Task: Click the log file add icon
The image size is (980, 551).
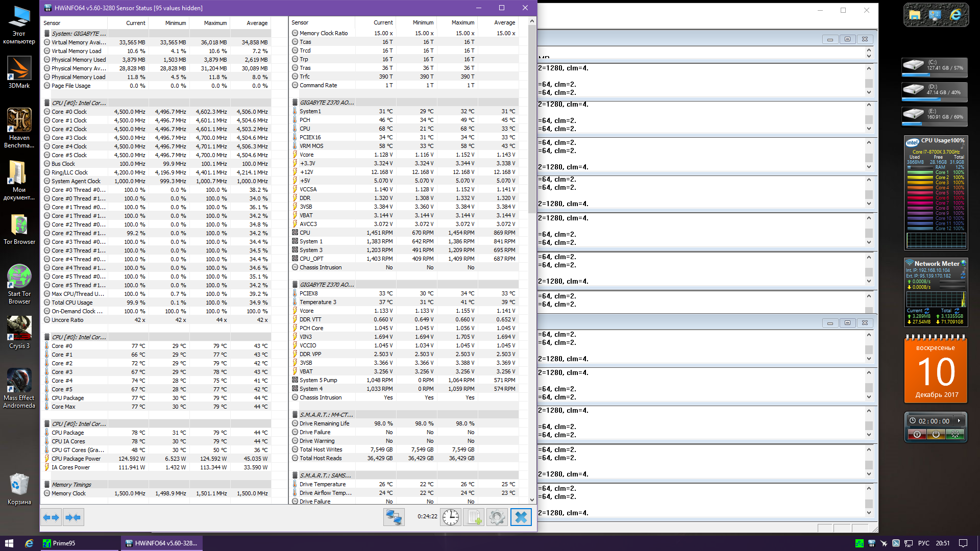Action: (474, 517)
